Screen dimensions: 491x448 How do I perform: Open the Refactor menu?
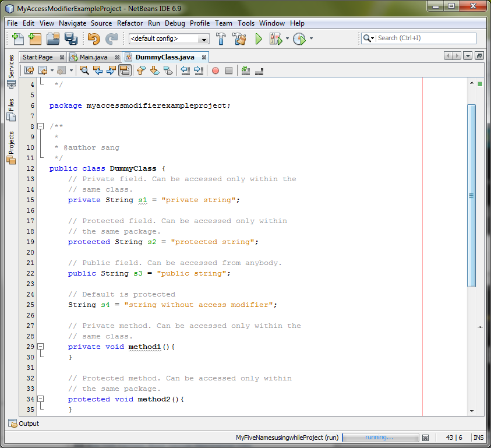click(x=130, y=23)
